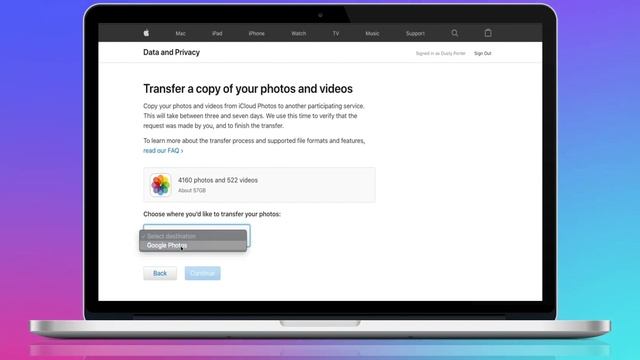Click the 'Transfer a copy of your photos and videos' heading
Screen dimensions: 640x360
tap(248, 89)
